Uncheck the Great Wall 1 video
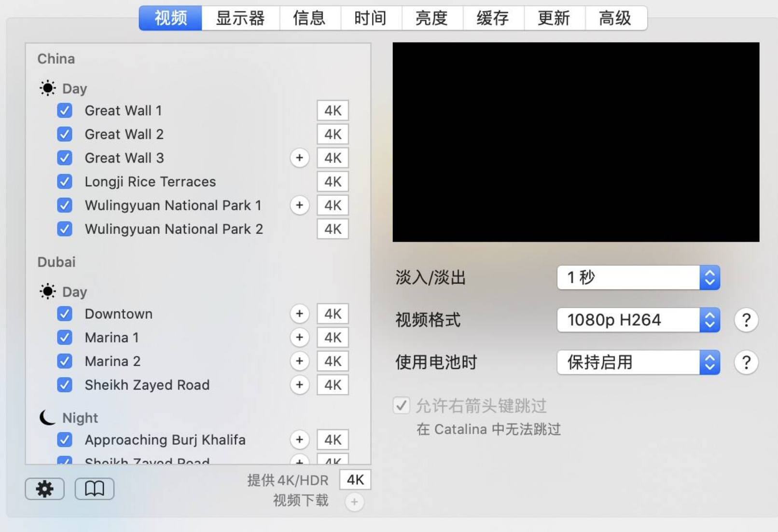 (x=65, y=110)
